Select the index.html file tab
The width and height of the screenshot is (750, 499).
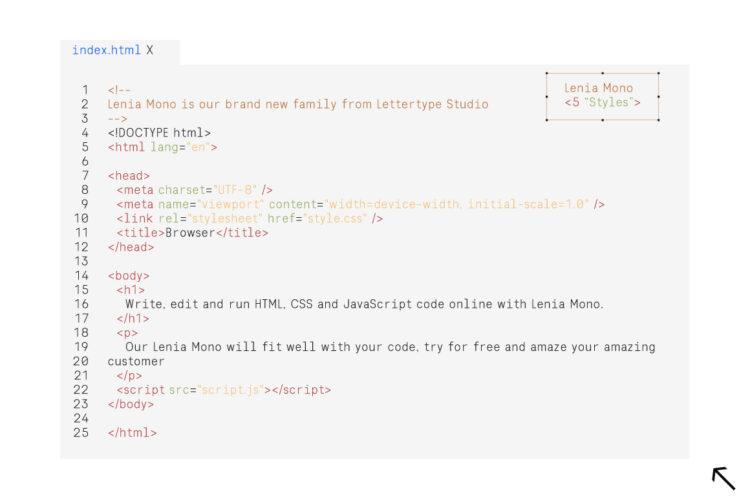point(106,50)
